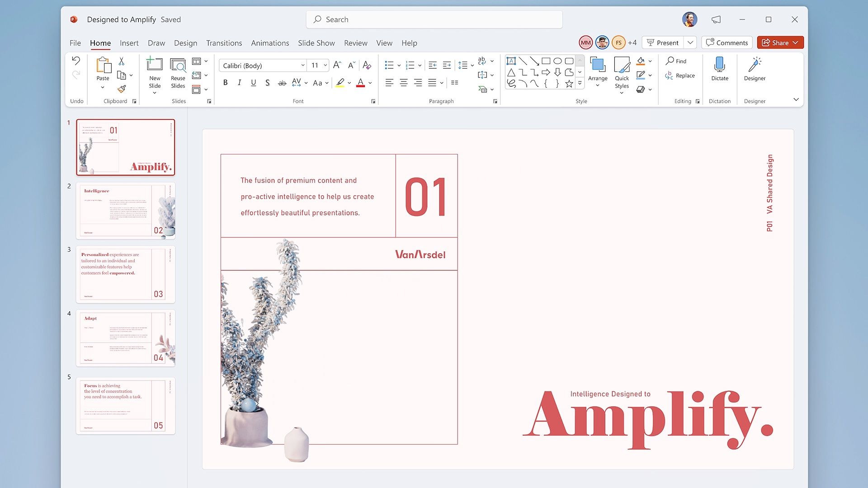Click the Dictate microphone icon
This screenshot has width=868, height=488.
coord(719,65)
